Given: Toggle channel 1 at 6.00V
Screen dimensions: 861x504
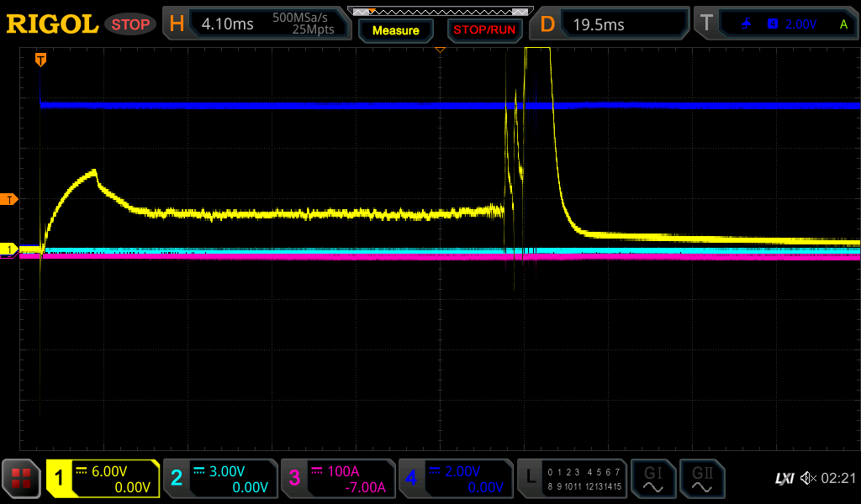Looking at the screenshot, I should tap(103, 479).
